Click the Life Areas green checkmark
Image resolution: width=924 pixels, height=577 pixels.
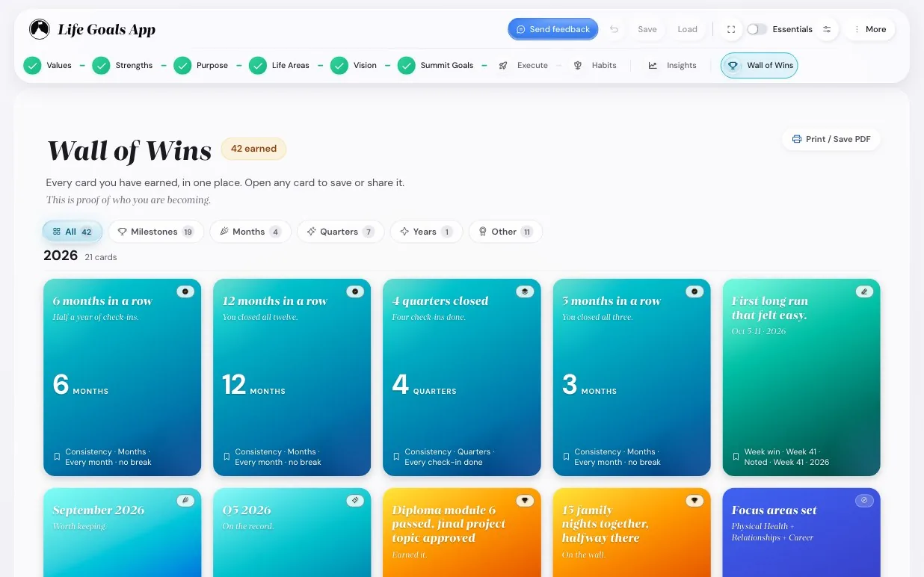[x=258, y=66]
